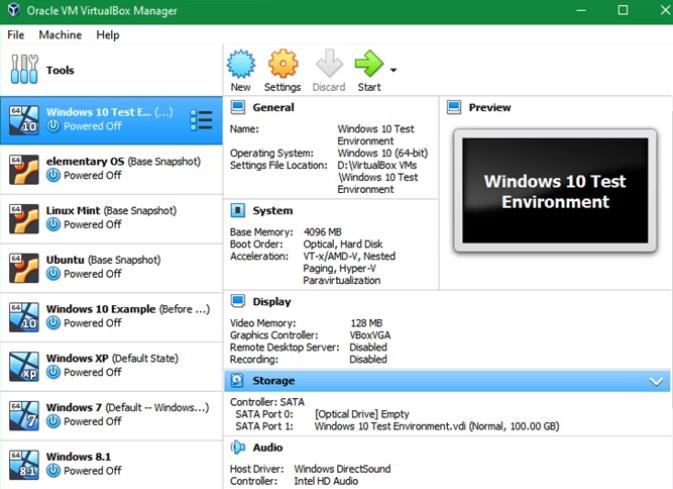Screen dimensions: 673x489
Task: Click the Windows XP machine icon
Action: (x=24, y=366)
